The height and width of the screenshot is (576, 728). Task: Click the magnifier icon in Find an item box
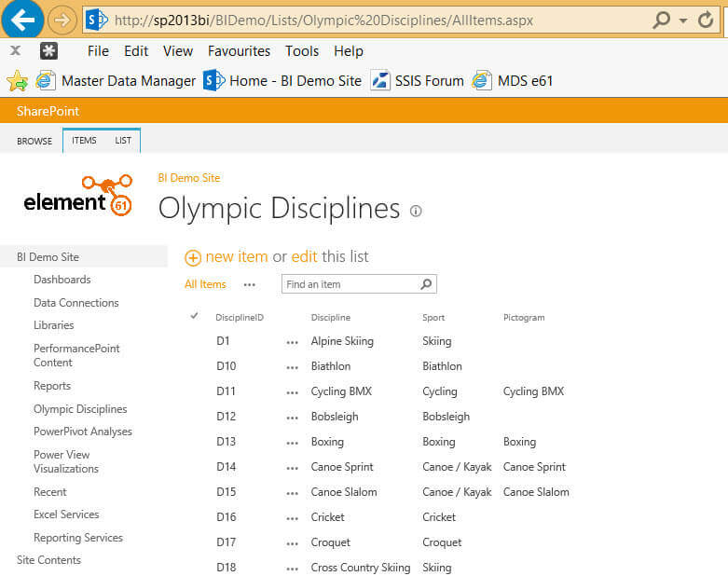(426, 284)
